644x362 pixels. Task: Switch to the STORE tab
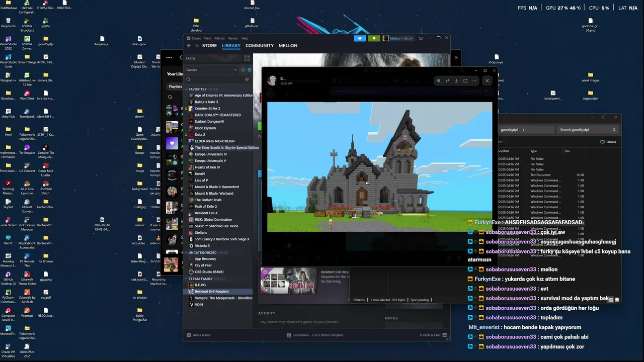(x=209, y=46)
